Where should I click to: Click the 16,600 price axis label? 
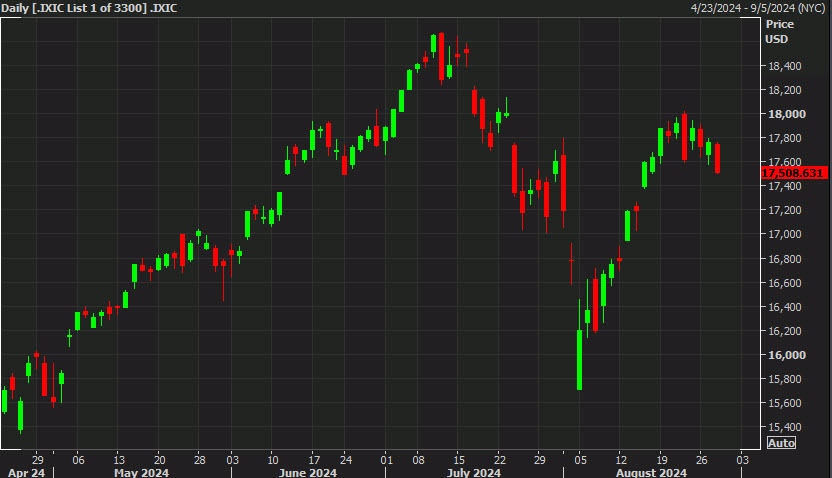coord(785,283)
